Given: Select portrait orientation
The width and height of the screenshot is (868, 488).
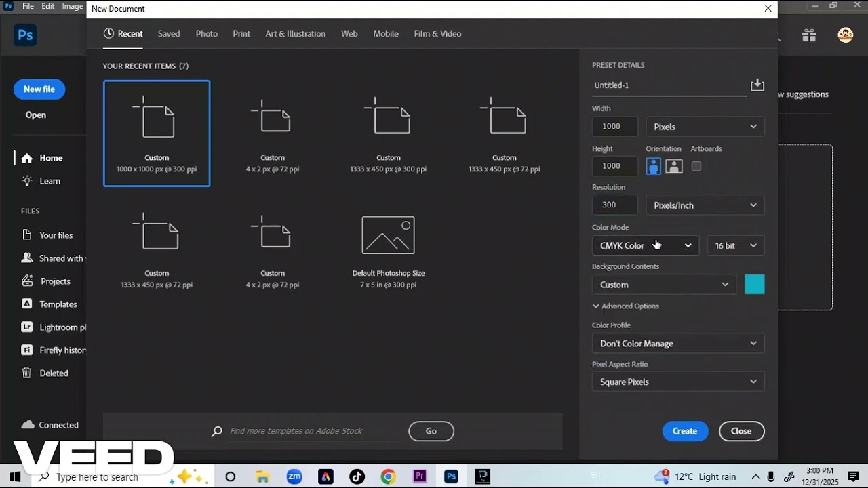Looking at the screenshot, I should click(x=654, y=166).
